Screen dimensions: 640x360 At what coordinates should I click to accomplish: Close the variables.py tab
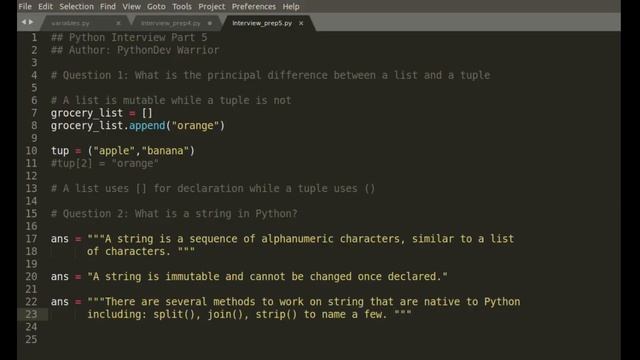118,23
